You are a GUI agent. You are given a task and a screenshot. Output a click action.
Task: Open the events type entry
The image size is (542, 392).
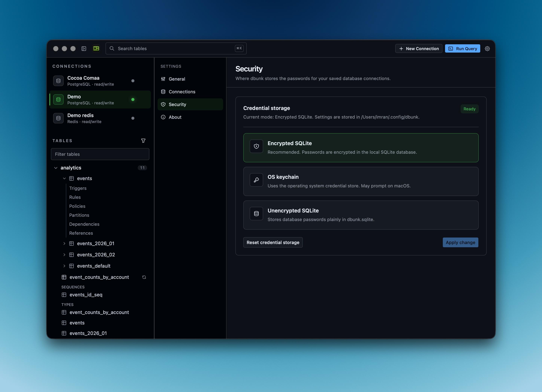pos(77,323)
